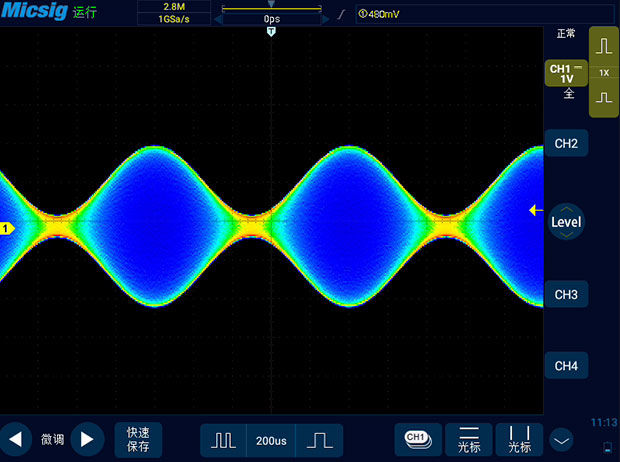
Task: Open horizontal cursors (光标)
Action: [469, 439]
